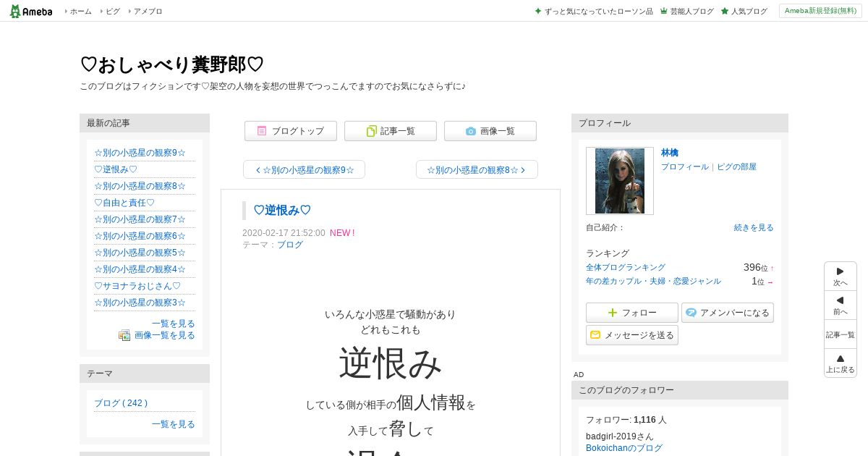
Task: Open ☆別の小惑星の観察7☆ in latest articles
Action: tap(140, 219)
